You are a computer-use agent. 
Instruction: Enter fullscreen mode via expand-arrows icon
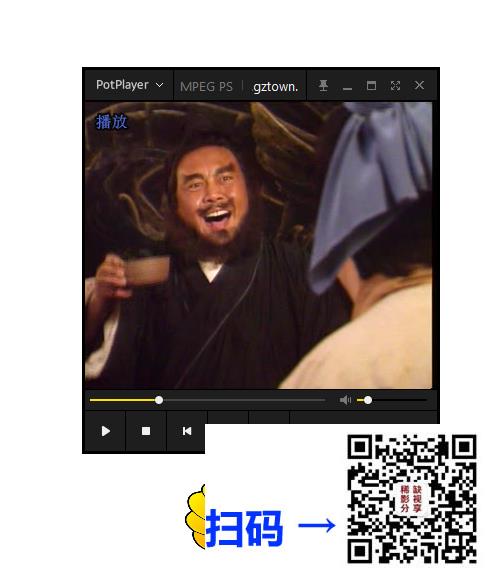(x=395, y=86)
